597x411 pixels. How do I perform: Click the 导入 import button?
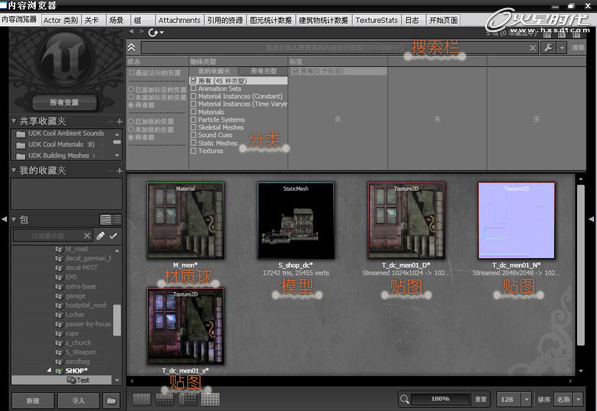[x=78, y=400]
